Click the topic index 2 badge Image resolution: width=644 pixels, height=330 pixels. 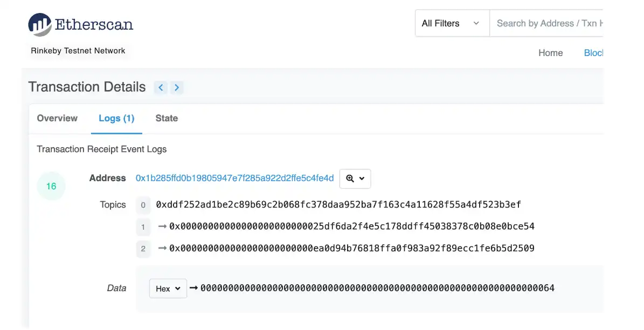[x=143, y=249]
